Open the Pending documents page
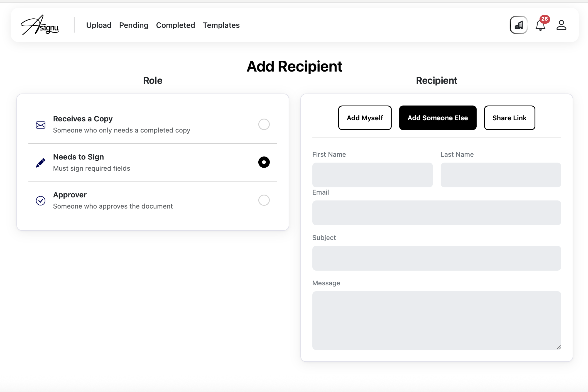Image resolution: width=588 pixels, height=392 pixels. pyautogui.click(x=134, y=25)
